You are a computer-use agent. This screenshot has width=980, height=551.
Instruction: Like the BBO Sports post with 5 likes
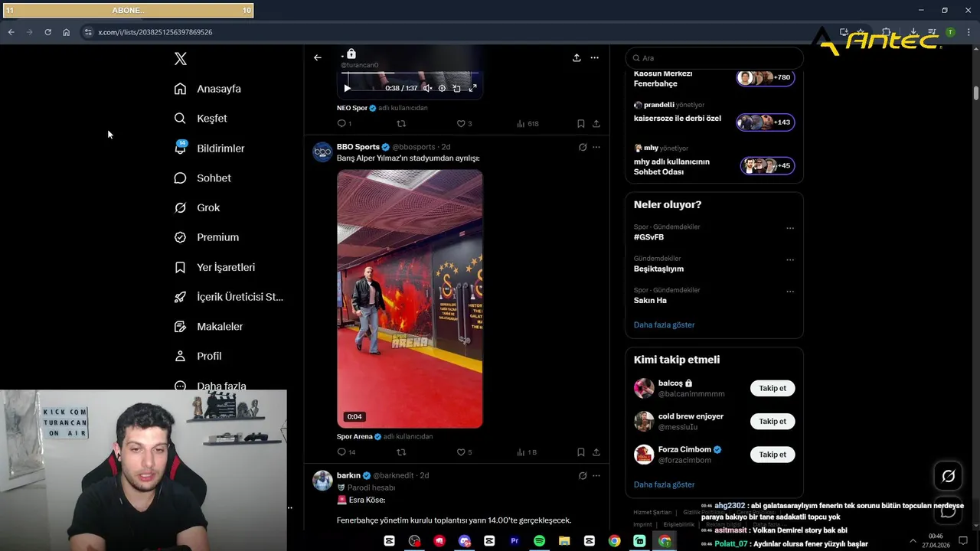[x=464, y=452]
